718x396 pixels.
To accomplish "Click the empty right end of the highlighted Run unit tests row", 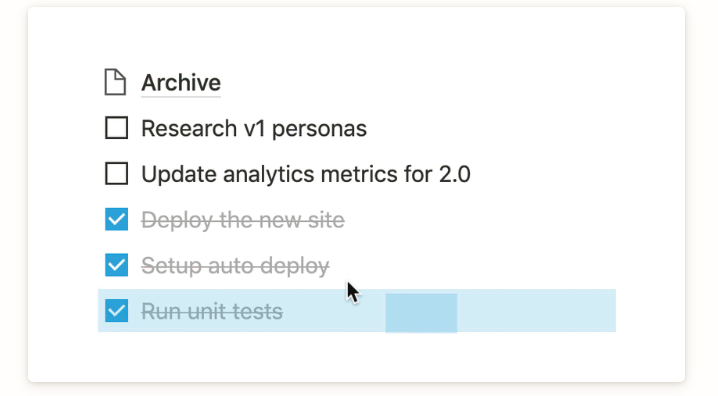I will (x=536, y=311).
